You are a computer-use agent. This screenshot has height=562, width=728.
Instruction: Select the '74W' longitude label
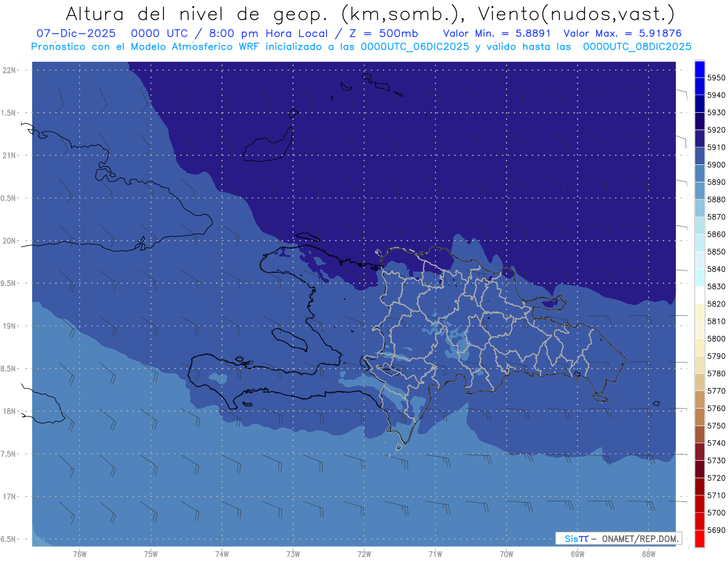click(x=222, y=554)
